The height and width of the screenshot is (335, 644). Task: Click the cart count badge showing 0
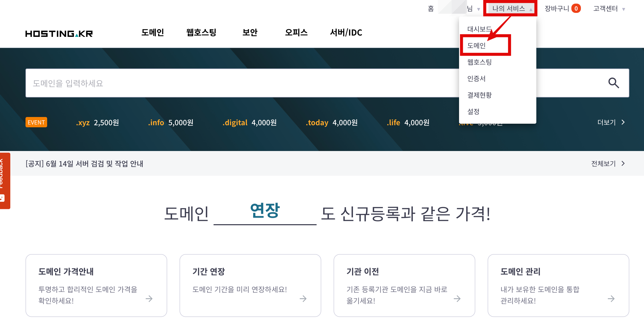(x=576, y=9)
